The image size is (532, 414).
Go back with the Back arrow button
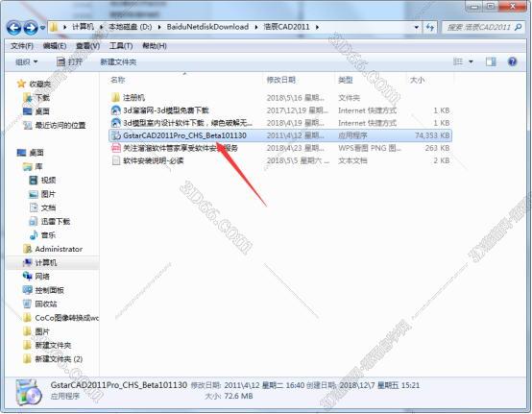[13, 28]
